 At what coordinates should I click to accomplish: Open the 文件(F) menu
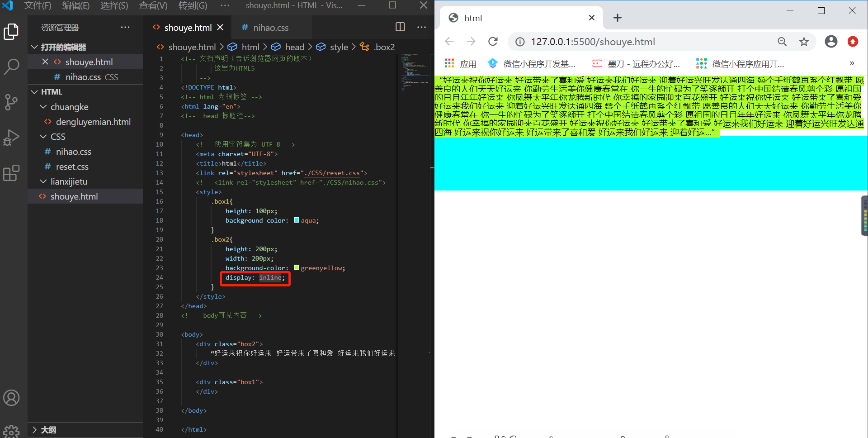point(38,5)
